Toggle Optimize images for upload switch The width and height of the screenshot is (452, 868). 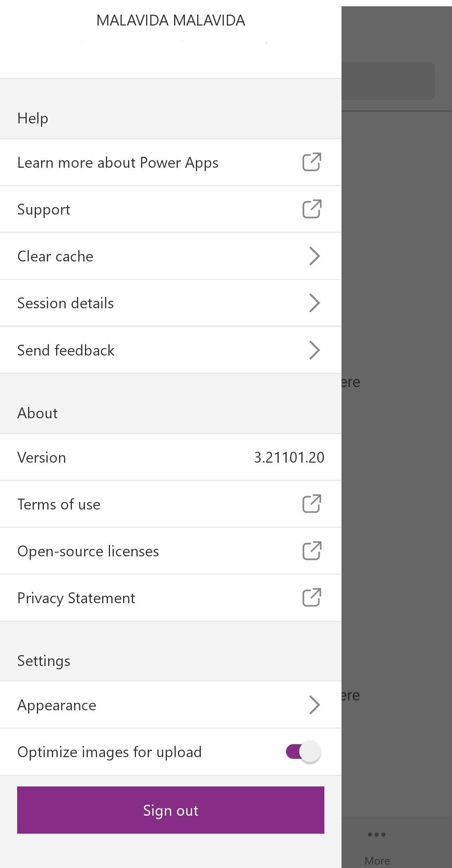pyautogui.click(x=303, y=752)
